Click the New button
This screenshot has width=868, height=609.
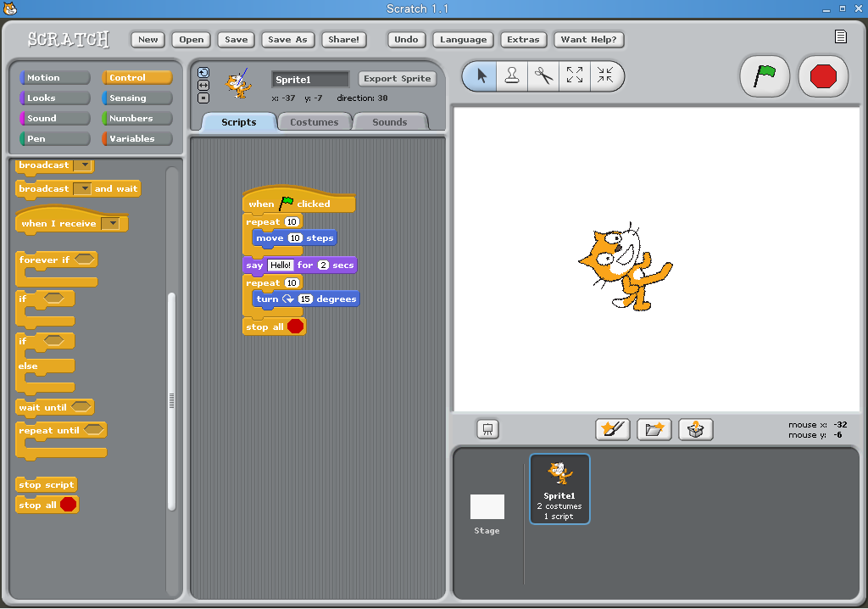(x=147, y=39)
